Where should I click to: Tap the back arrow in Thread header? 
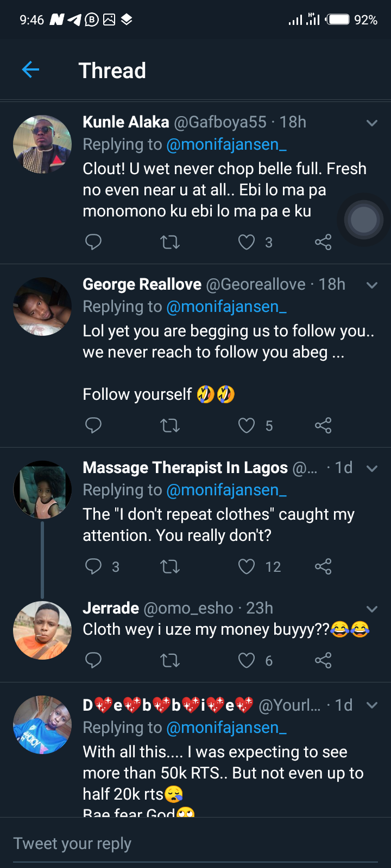[x=30, y=69]
